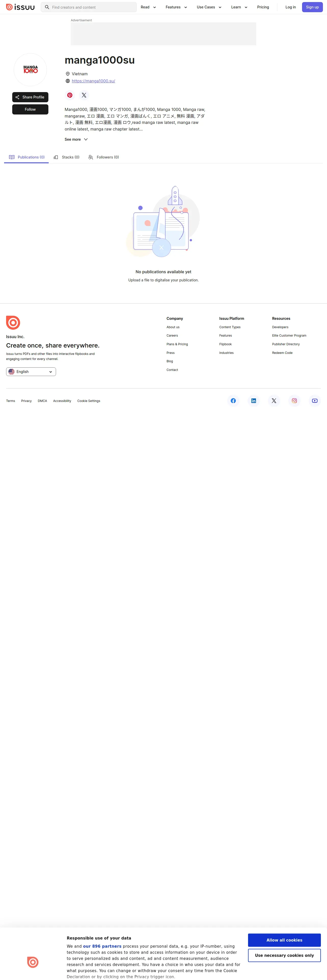Click the manga1000su profile heading
The width and height of the screenshot is (327, 980).
pos(100,60)
